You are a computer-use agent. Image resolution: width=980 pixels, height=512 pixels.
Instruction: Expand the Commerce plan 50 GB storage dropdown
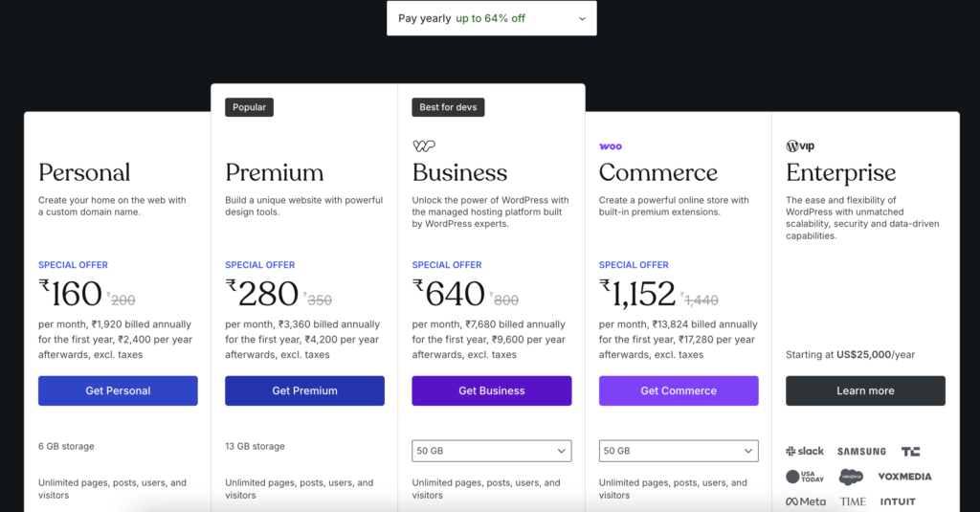point(679,451)
